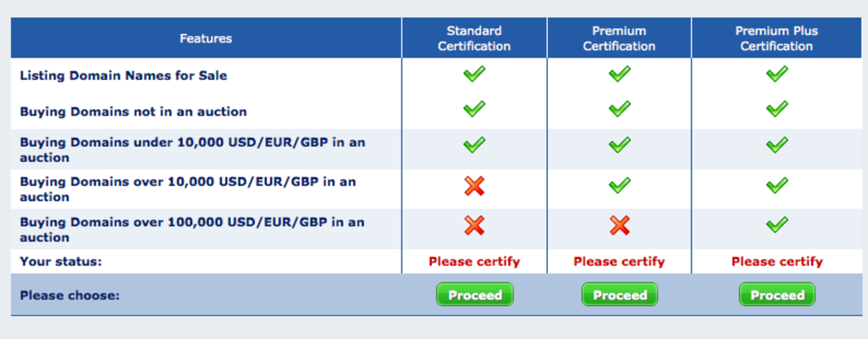This screenshot has width=868, height=339.
Task: Click the Premium Plus Certification column header
Action: 777,38
